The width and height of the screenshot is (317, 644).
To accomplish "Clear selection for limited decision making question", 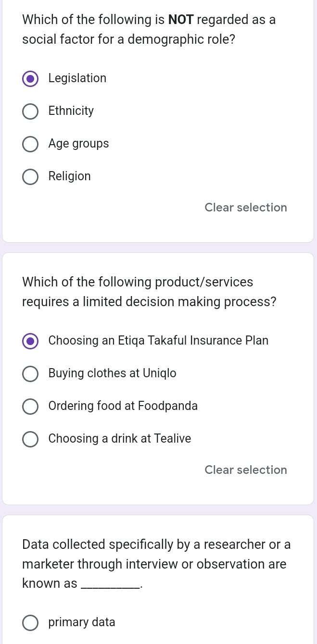I will [245, 470].
